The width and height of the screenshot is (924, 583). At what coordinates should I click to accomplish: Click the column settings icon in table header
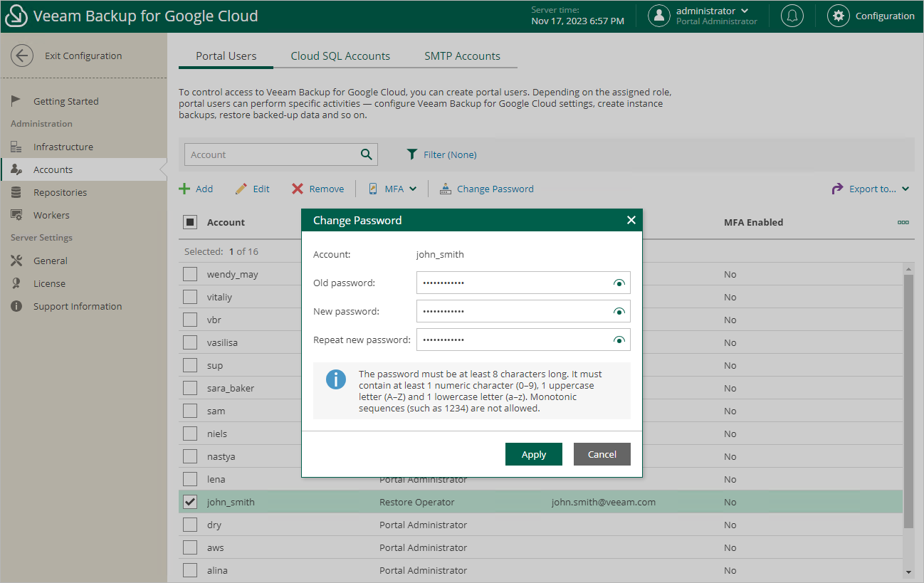coord(903,222)
